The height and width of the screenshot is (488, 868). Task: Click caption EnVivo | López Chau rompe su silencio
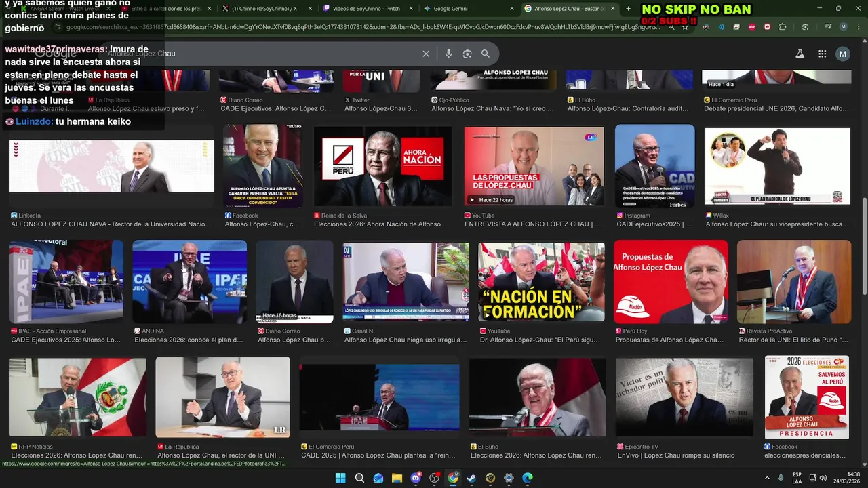(x=675, y=455)
